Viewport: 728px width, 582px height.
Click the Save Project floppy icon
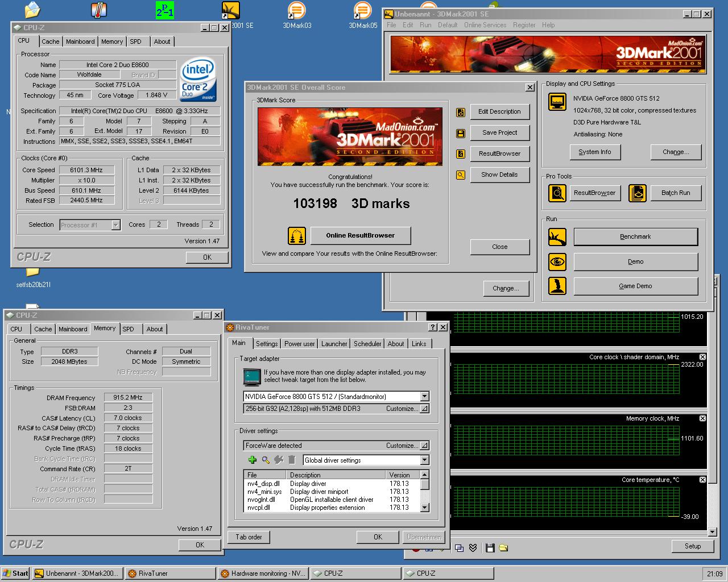(x=461, y=134)
